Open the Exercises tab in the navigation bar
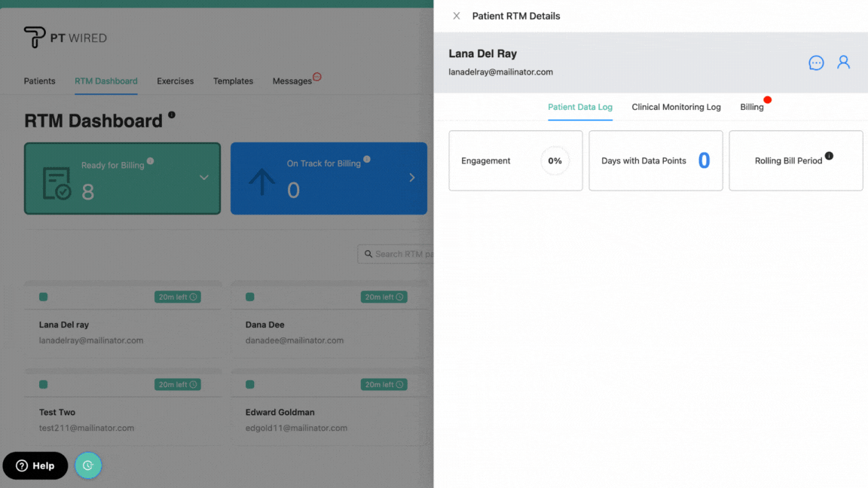This screenshot has width=868, height=488. (175, 81)
